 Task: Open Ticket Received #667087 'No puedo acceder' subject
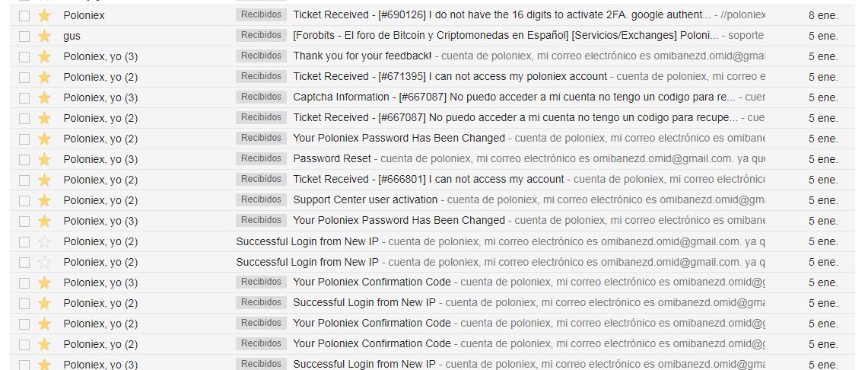click(x=515, y=117)
